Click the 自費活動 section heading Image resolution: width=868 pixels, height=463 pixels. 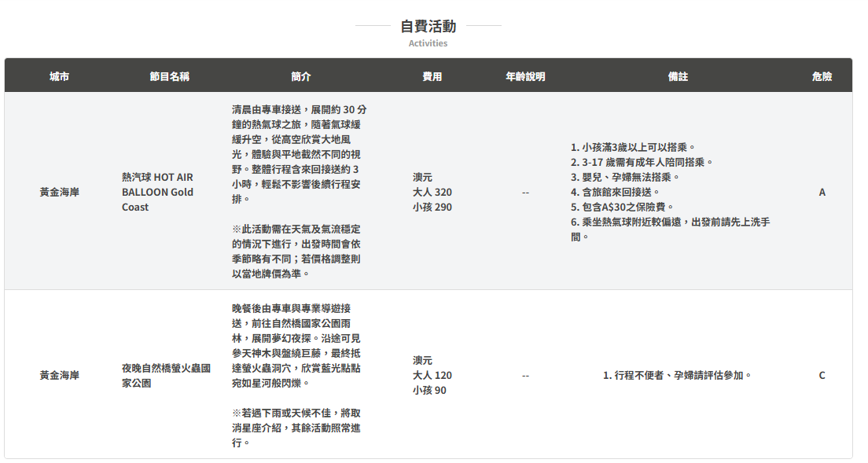tap(428, 26)
